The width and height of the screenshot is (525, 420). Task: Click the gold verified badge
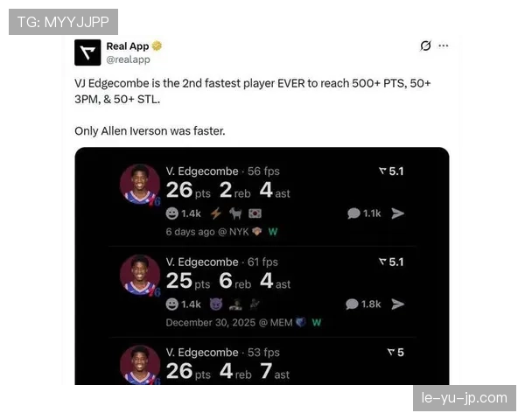pos(157,45)
